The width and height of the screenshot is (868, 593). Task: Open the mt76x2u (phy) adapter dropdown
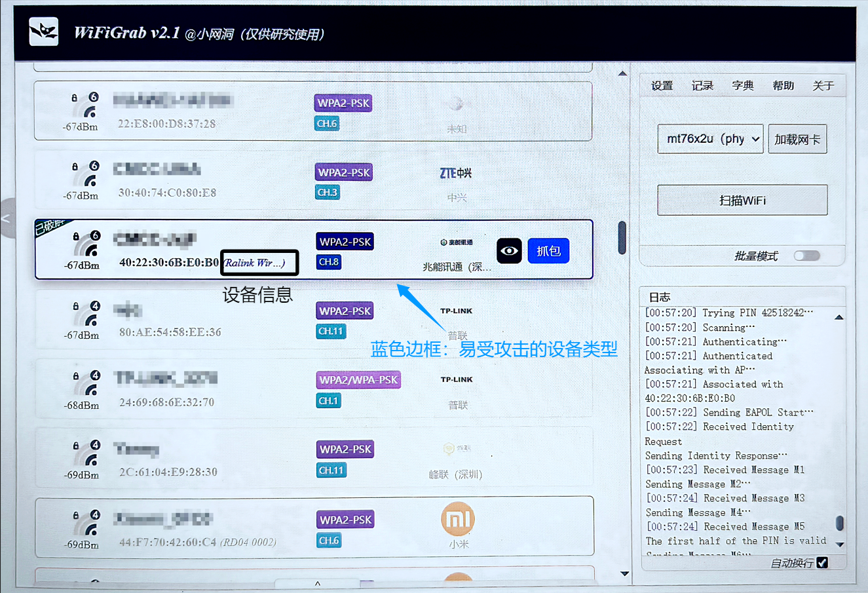pos(710,139)
